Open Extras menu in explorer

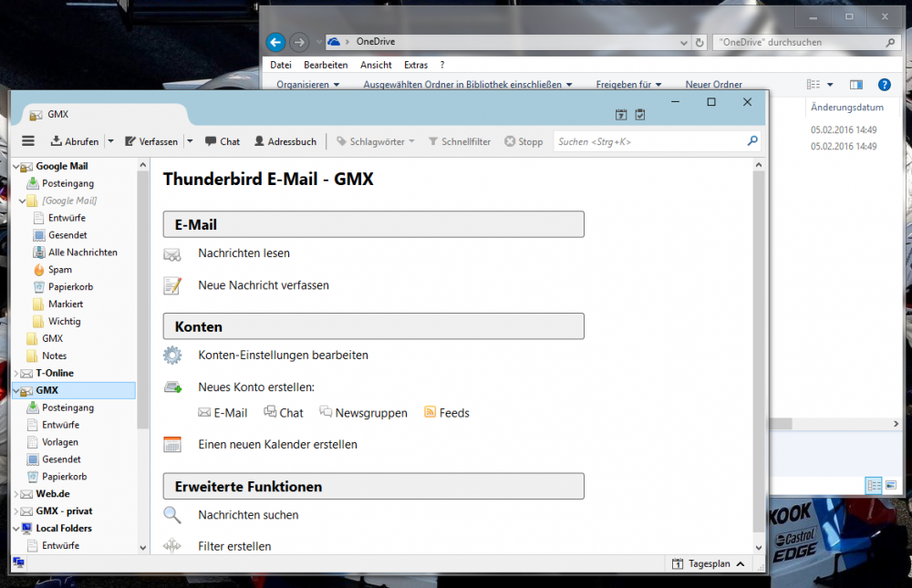point(416,65)
